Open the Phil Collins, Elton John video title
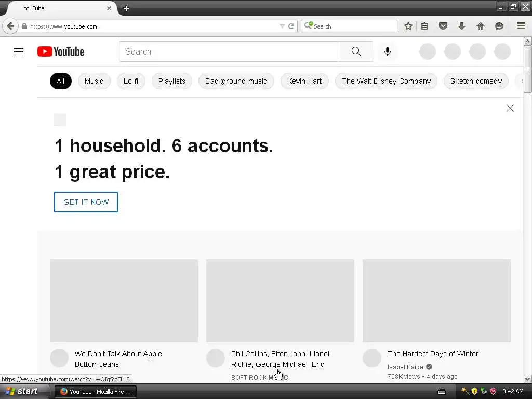This screenshot has width=532, height=399. pos(280,359)
